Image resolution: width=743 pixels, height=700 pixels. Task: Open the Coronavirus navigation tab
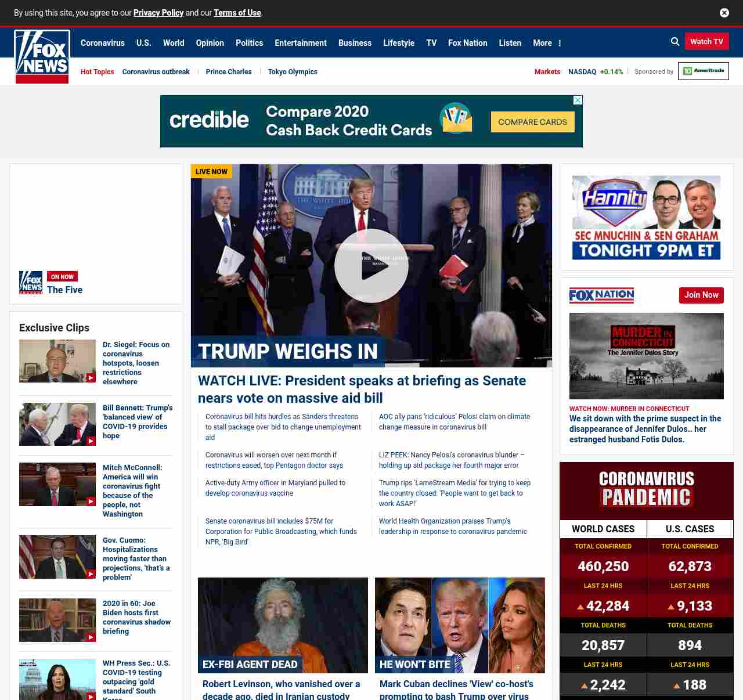pos(102,43)
